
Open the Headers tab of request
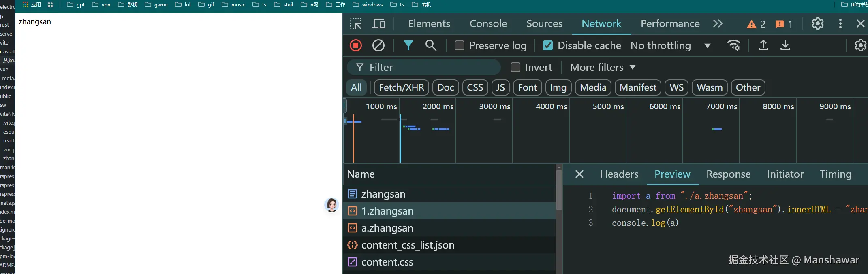coord(619,174)
